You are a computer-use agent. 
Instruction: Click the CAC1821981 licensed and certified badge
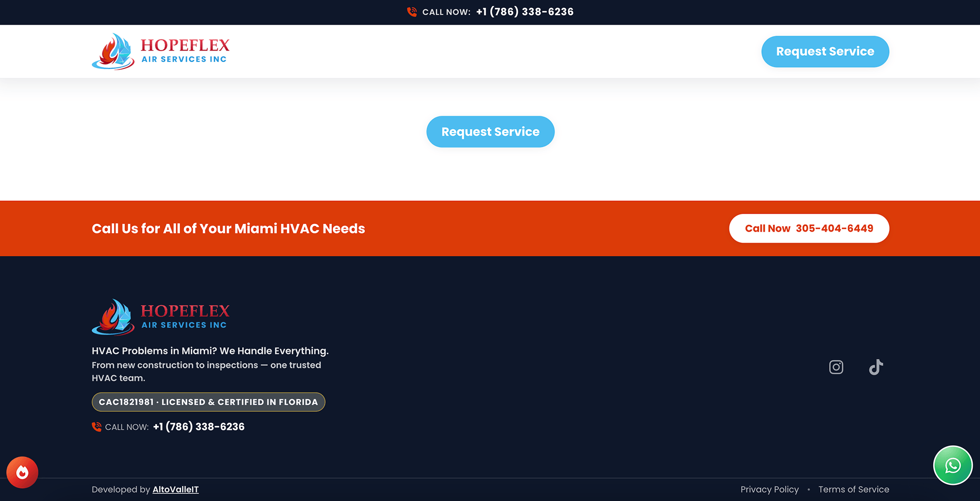(208, 402)
